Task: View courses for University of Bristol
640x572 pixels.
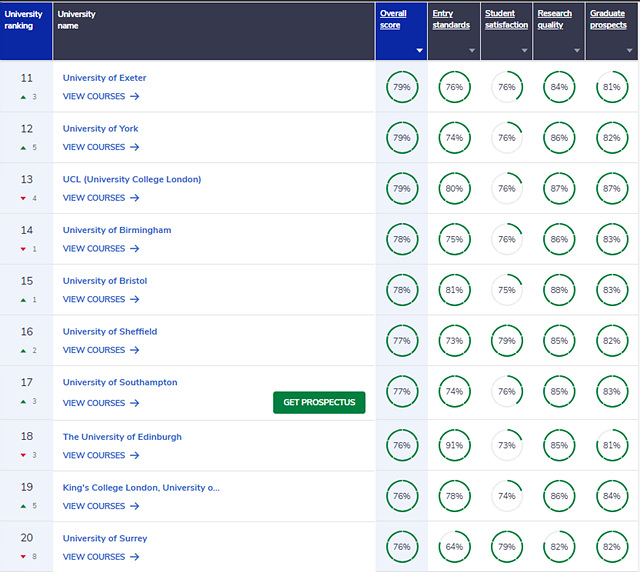Action: [x=101, y=299]
